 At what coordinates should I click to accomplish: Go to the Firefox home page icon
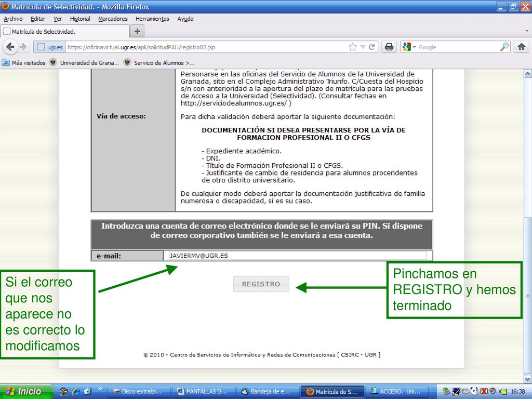[522, 47]
